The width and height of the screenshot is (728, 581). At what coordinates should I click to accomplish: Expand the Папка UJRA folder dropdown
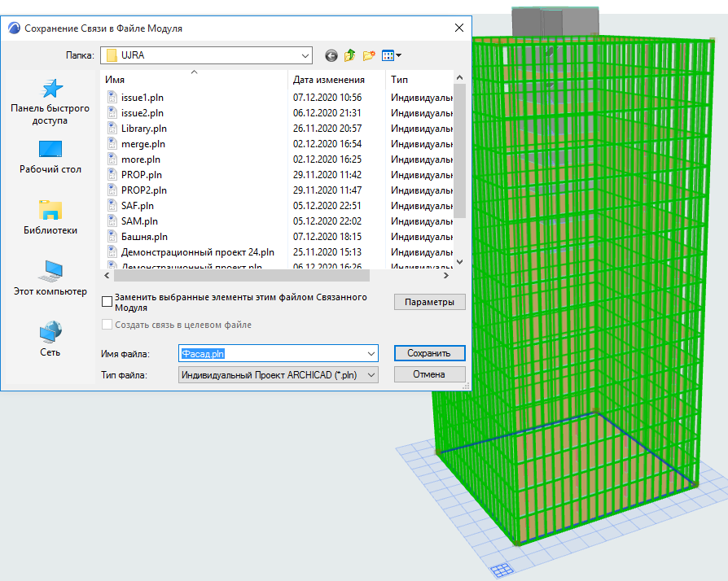[x=305, y=55]
